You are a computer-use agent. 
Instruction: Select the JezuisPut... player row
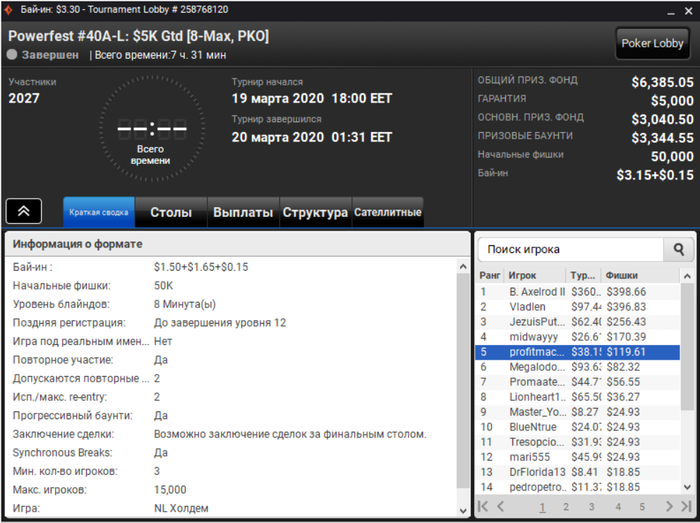tap(578, 322)
